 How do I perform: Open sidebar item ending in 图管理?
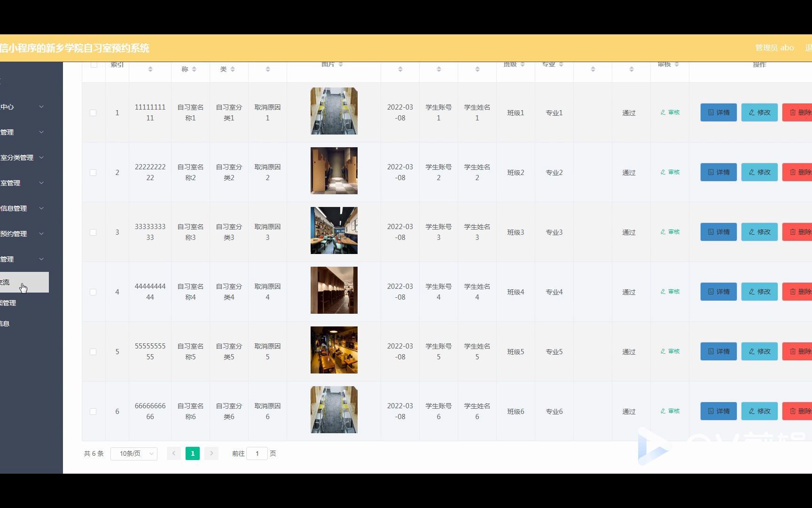tap(24, 303)
